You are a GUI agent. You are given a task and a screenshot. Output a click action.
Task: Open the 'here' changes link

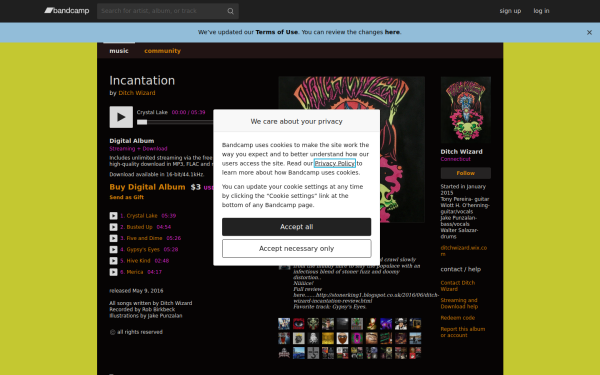(x=392, y=32)
